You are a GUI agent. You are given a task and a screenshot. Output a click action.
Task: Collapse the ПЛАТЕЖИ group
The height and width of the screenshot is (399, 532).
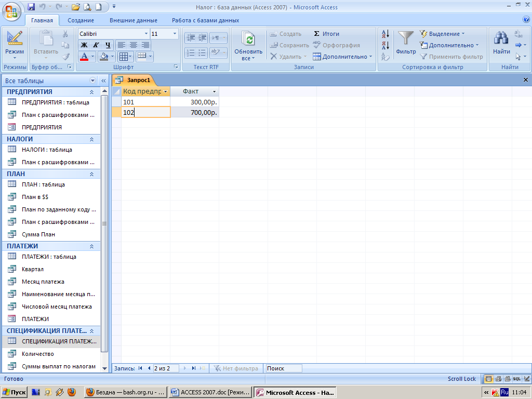[x=91, y=246]
